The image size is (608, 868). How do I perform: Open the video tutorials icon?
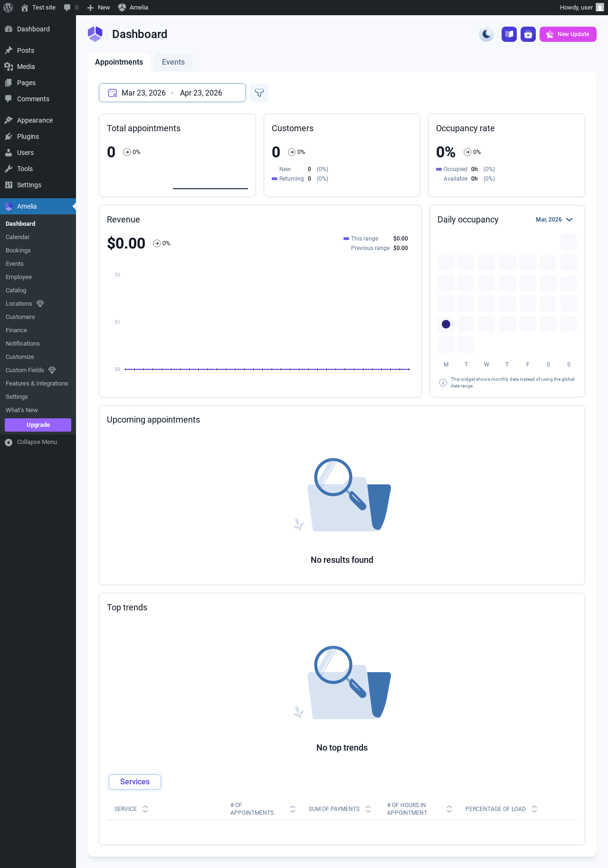coord(528,34)
